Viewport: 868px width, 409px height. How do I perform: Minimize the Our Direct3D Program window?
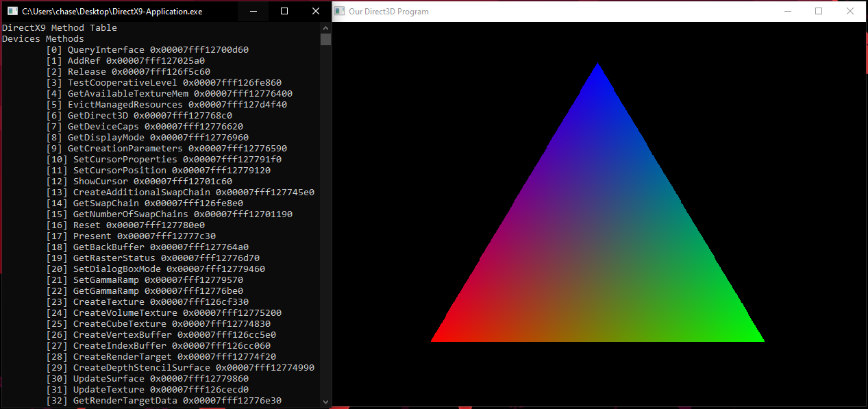tap(786, 12)
